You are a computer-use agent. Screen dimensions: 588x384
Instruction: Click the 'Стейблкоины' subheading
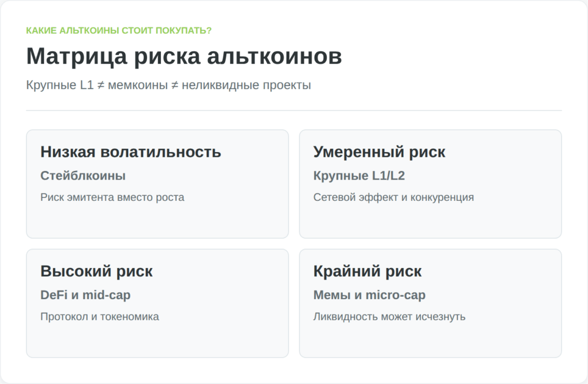point(83,176)
